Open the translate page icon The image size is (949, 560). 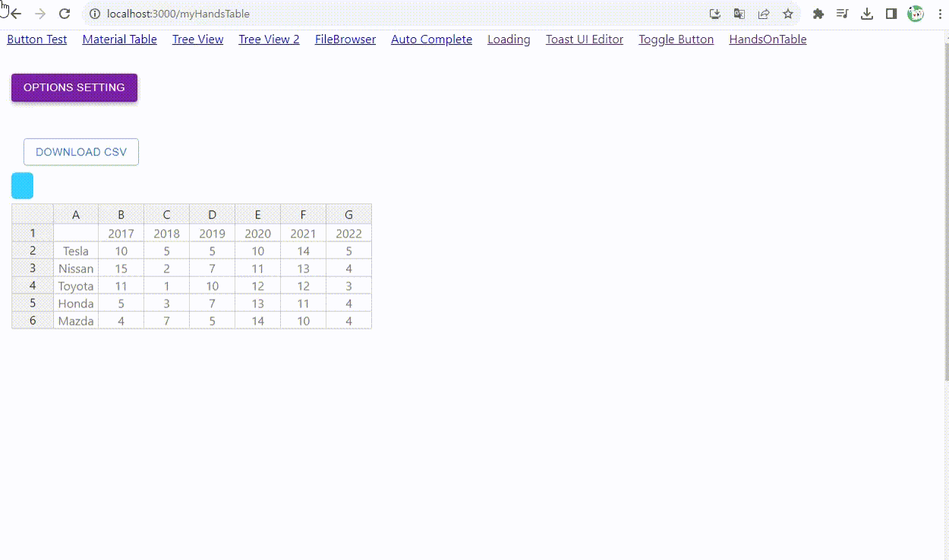pos(739,14)
